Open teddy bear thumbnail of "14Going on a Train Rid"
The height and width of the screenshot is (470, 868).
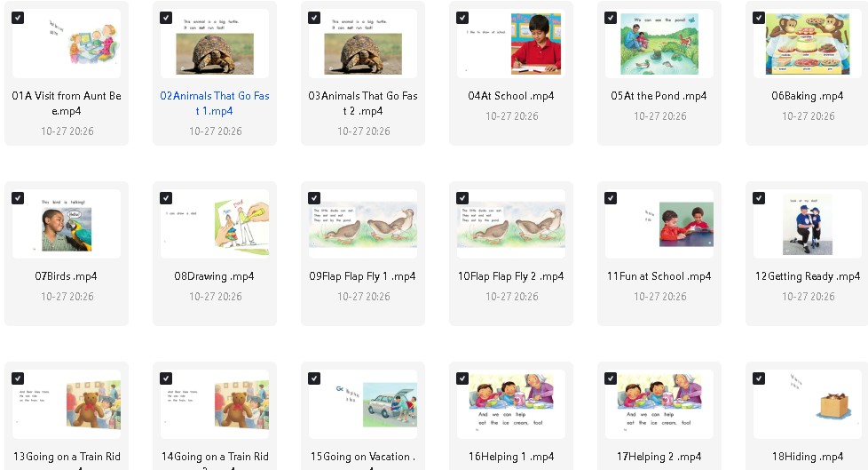tap(215, 404)
